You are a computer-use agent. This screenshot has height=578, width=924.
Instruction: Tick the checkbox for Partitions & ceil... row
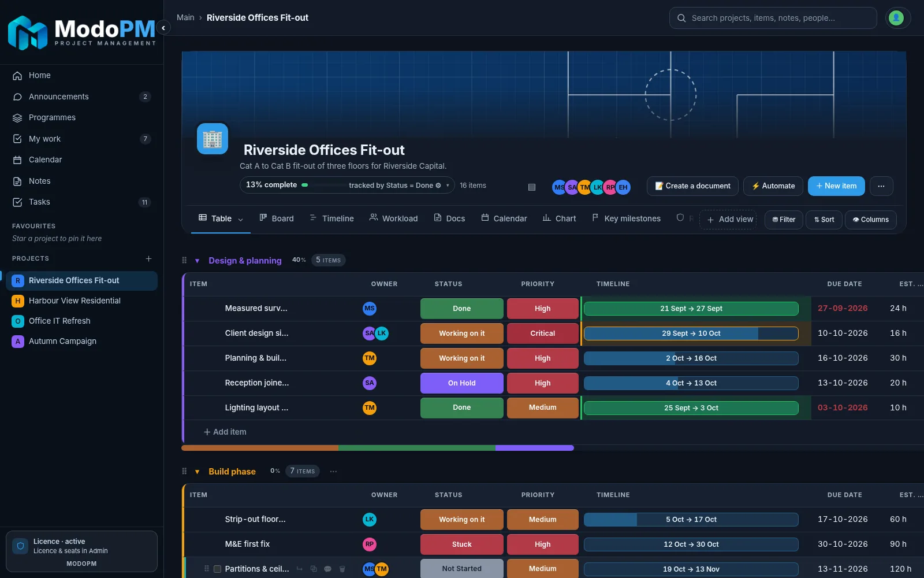pos(217,569)
